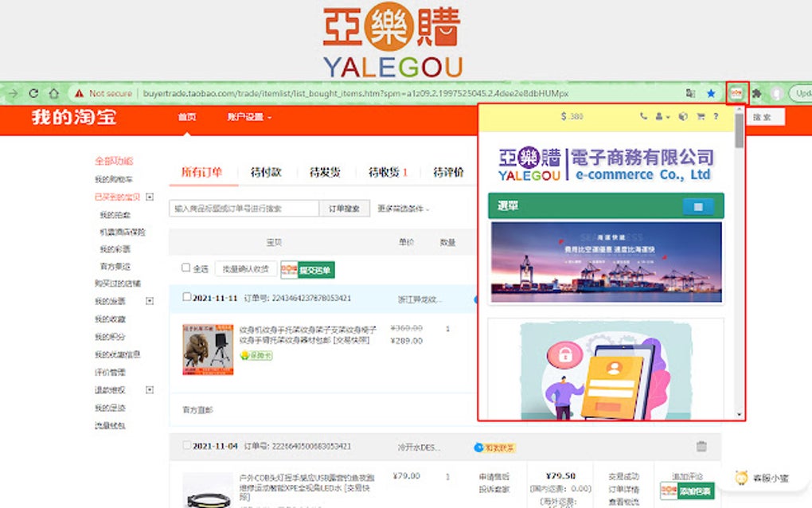Check the 全选 select-all checkbox
The image size is (812, 508).
pyautogui.click(x=186, y=268)
